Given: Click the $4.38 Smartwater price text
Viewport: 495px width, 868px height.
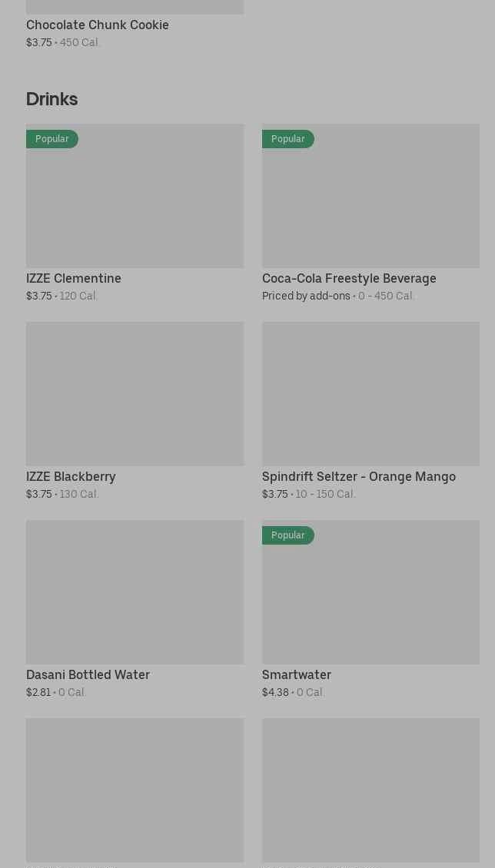Looking at the screenshot, I should tap(275, 692).
